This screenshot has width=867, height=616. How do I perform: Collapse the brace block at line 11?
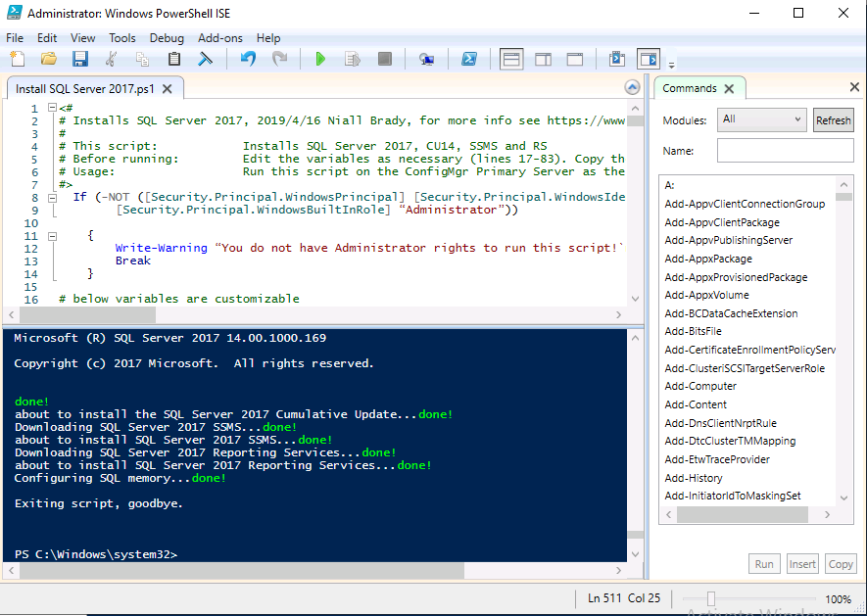click(x=52, y=236)
